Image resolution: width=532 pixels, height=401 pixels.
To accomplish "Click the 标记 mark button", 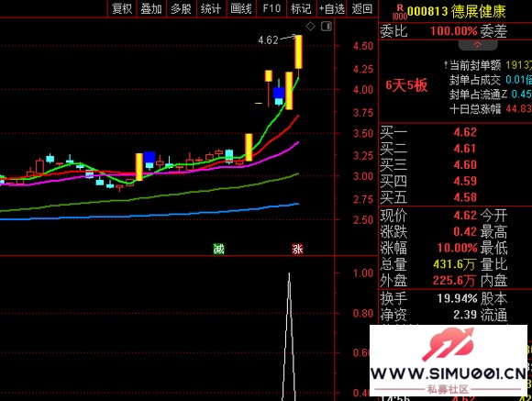I will 301,8.
